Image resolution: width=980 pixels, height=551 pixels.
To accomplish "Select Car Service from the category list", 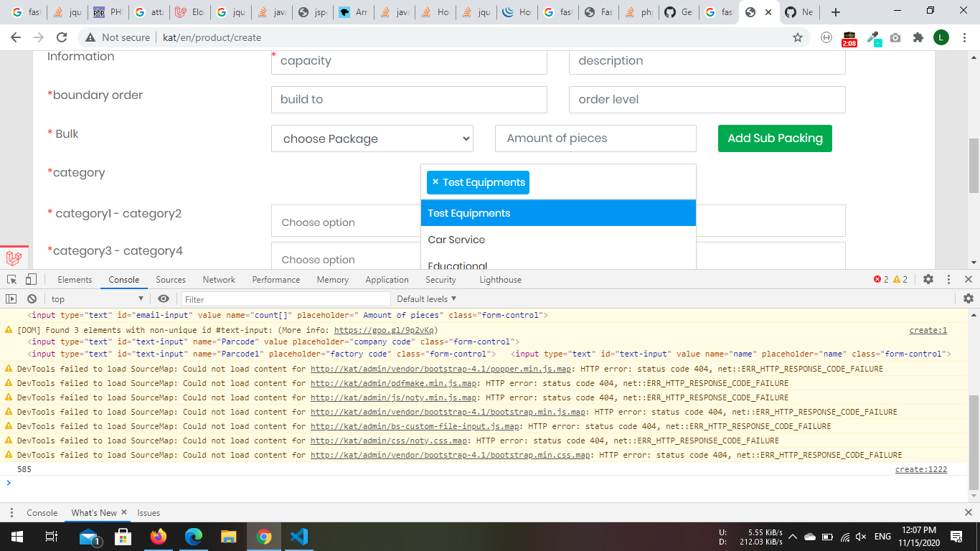I will point(558,240).
